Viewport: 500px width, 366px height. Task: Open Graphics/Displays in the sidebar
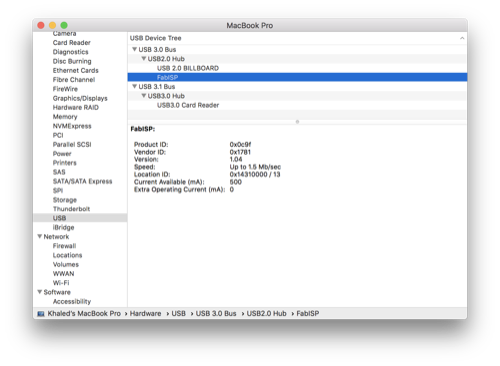(80, 98)
